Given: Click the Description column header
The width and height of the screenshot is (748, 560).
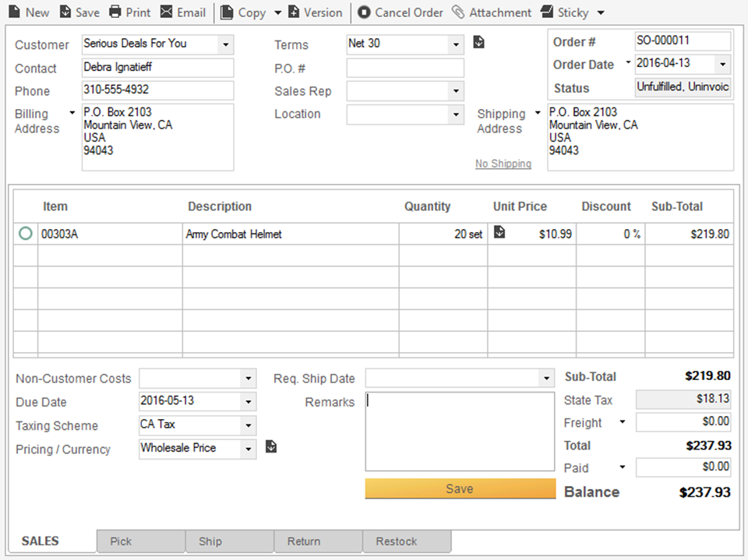Looking at the screenshot, I should coord(220,206).
